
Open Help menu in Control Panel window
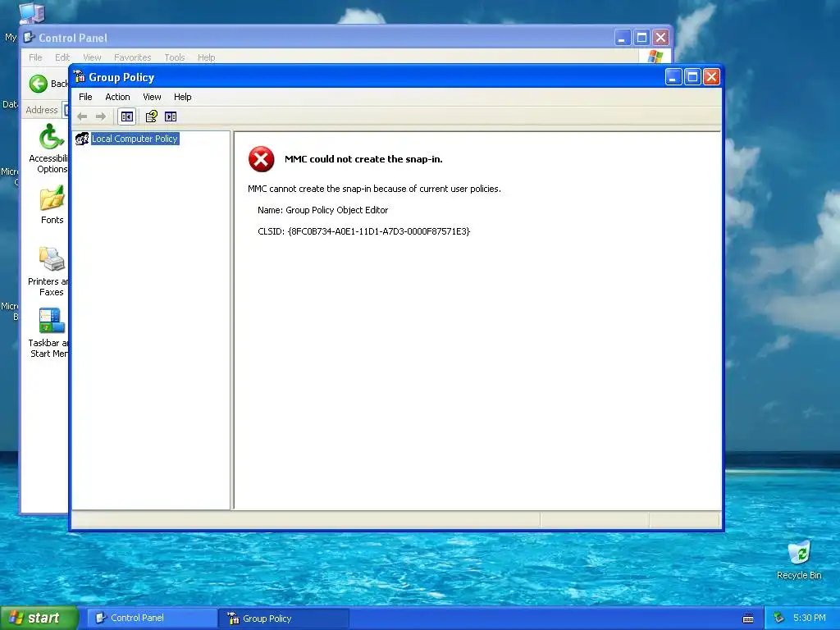tap(206, 57)
